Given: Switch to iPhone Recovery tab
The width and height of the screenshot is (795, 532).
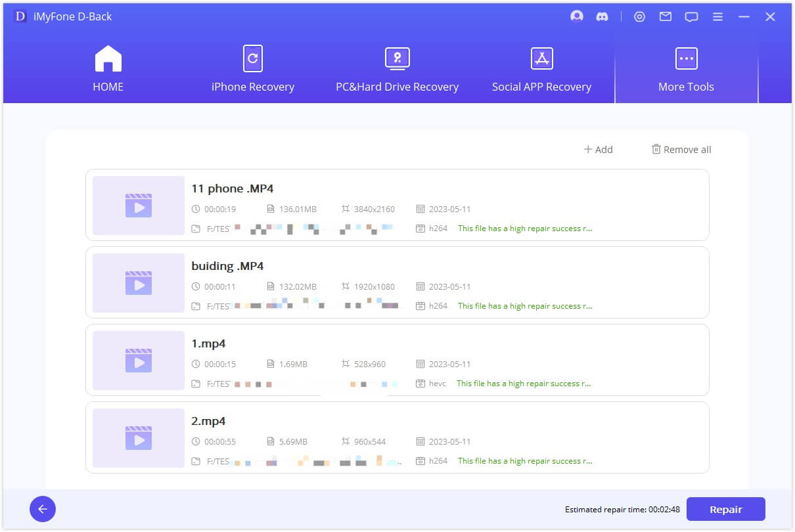Looking at the screenshot, I should [x=253, y=69].
